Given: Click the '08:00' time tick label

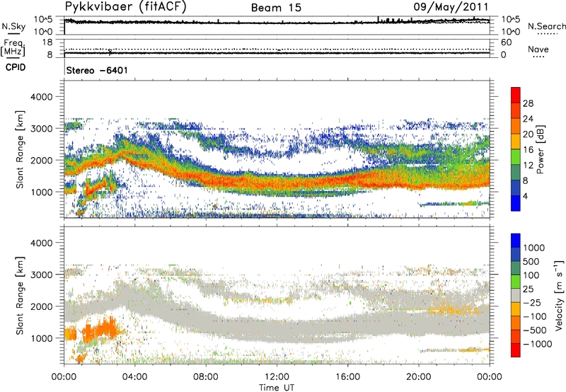Looking at the screenshot, I should [x=206, y=377].
